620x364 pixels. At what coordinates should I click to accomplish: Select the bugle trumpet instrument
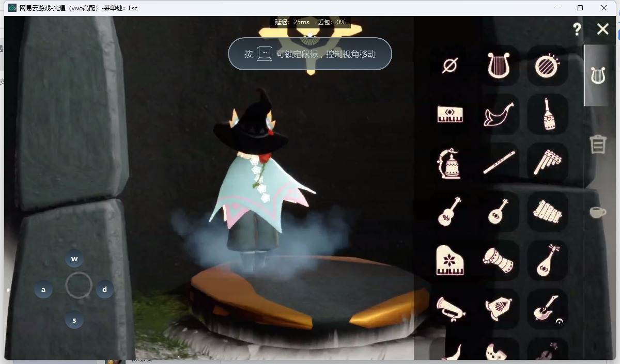click(x=451, y=309)
